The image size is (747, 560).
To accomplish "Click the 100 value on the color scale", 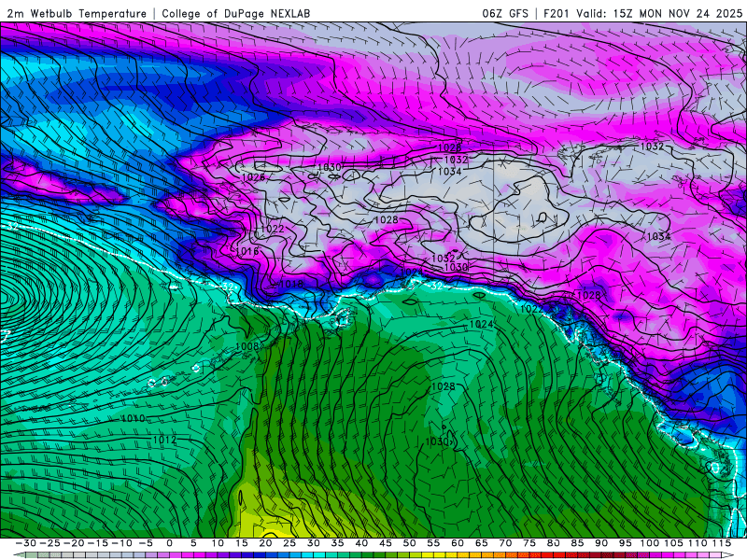I will [649, 543].
